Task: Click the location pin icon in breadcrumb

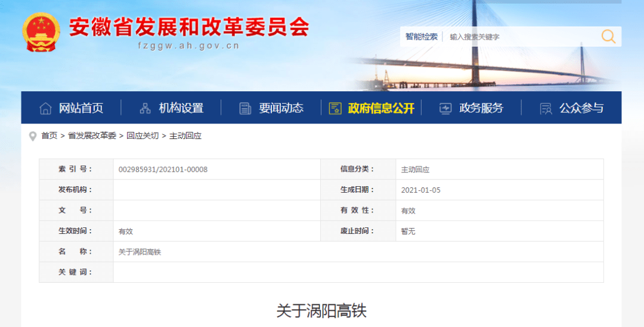Action: pos(33,137)
